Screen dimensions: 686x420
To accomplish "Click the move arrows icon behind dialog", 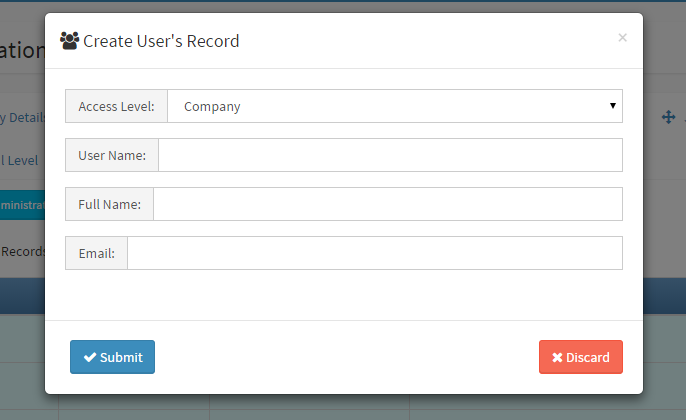I will pyautogui.click(x=668, y=117).
